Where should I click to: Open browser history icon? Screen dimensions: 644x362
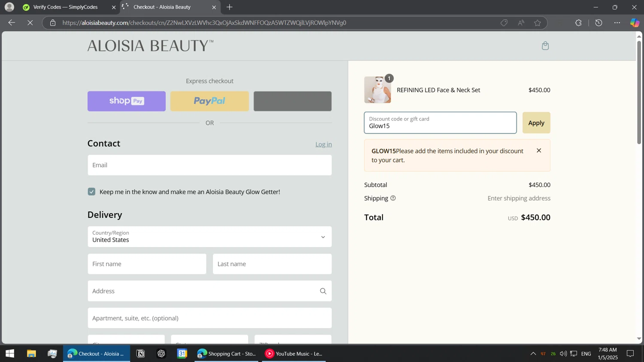pos(599,23)
